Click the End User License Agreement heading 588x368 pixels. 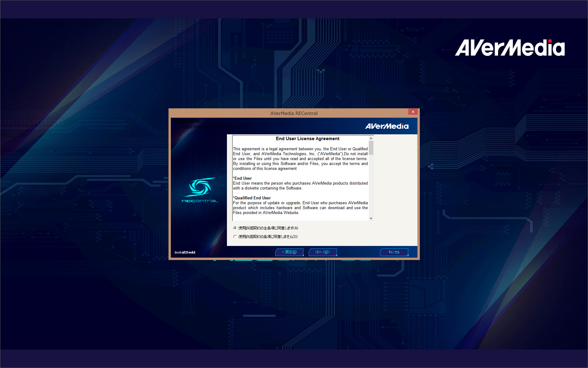pos(307,139)
